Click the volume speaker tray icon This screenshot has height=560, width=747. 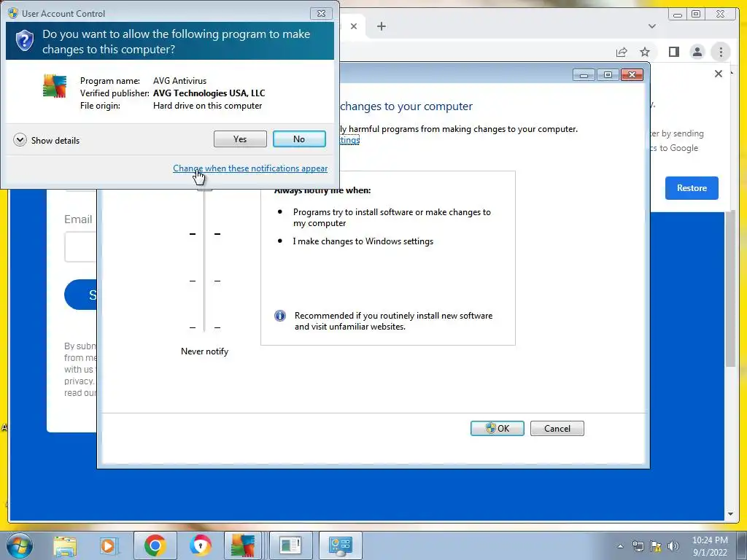673,546
